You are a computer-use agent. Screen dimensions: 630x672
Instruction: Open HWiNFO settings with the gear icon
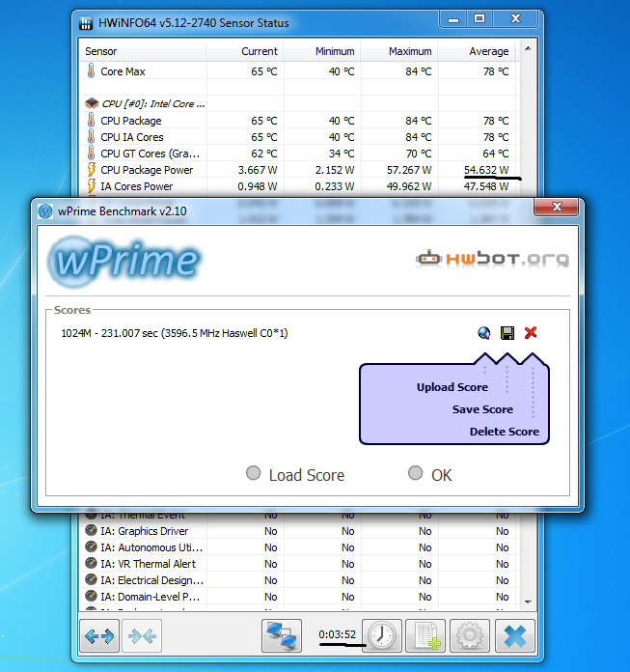(470, 635)
